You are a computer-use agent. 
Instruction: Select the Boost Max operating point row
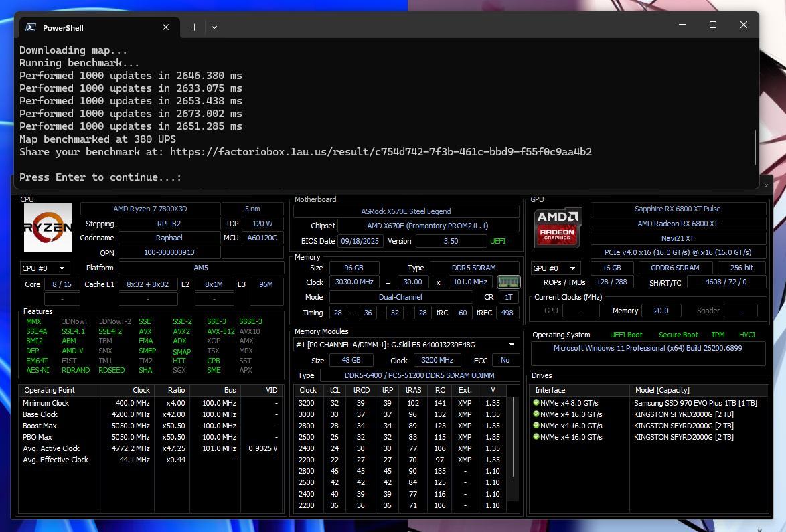(151, 426)
